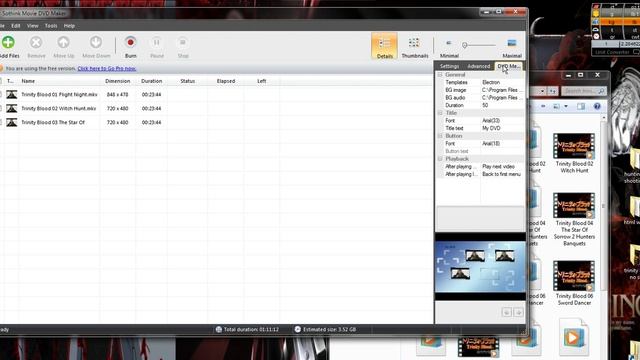The height and width of the screenshot is (360, 640).
Task: Select the DVD Menu tab
Action: click(x=509, y=66)
